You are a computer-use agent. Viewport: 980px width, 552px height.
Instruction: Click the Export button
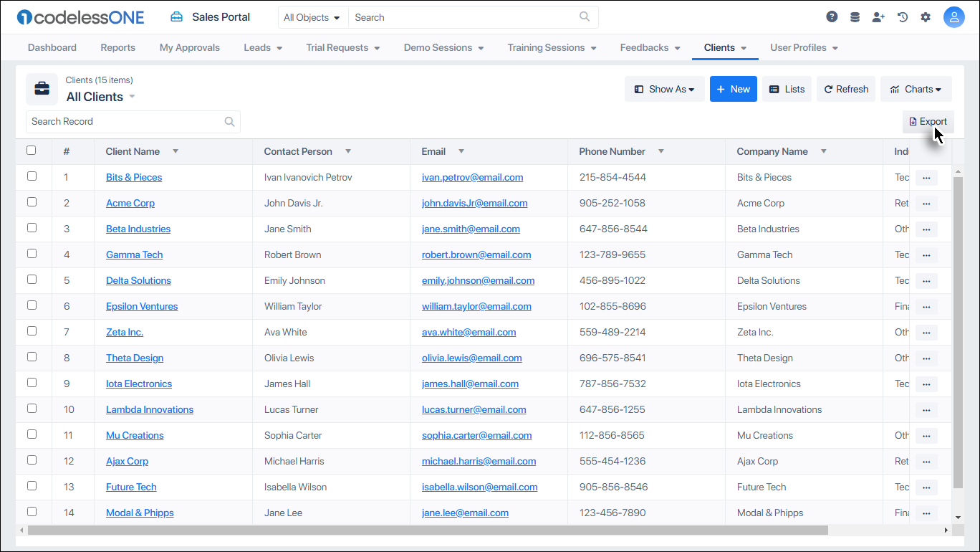tap(928, 122)
